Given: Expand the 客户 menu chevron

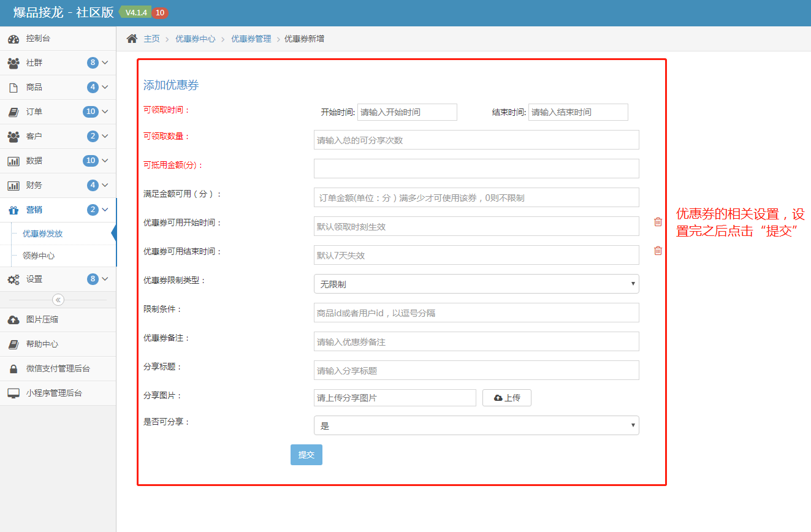Looking at the screenshot, I should pos(105,136).
